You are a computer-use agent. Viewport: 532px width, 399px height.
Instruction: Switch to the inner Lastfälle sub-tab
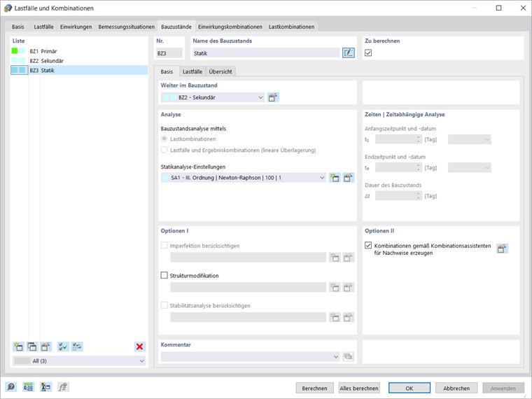point(192,71)
